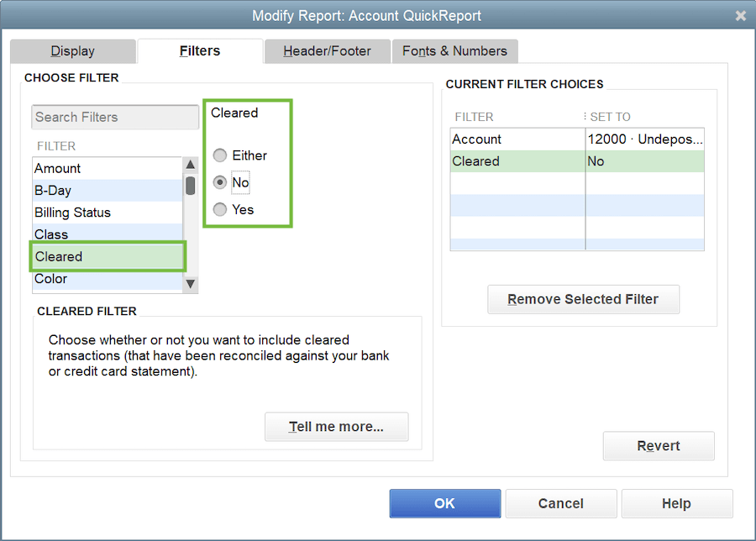The image size is (756, 541).
Task: Click the SET TO column header
Action: (610, 117)
